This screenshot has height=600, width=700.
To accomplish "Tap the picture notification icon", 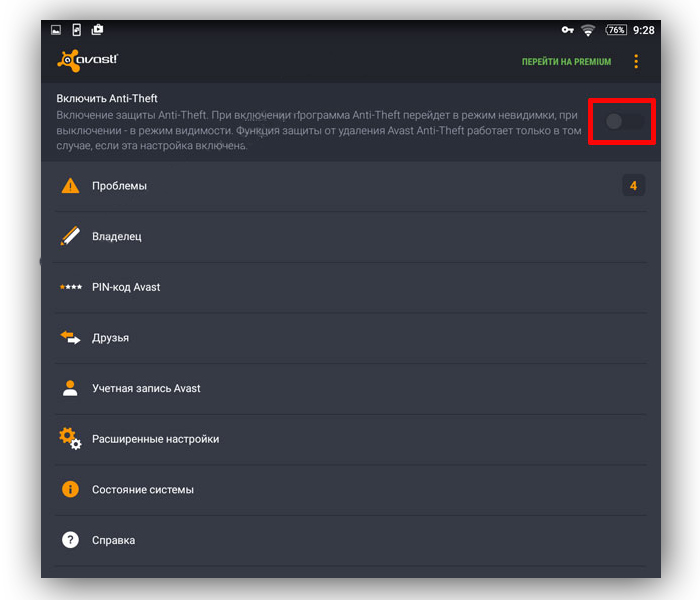I will 56,30.
